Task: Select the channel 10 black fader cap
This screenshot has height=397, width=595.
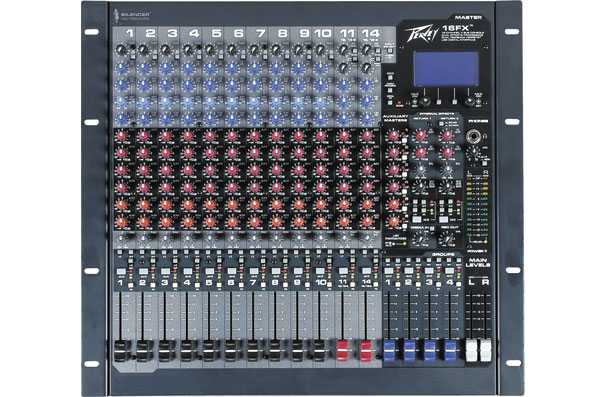Action: 320,351
